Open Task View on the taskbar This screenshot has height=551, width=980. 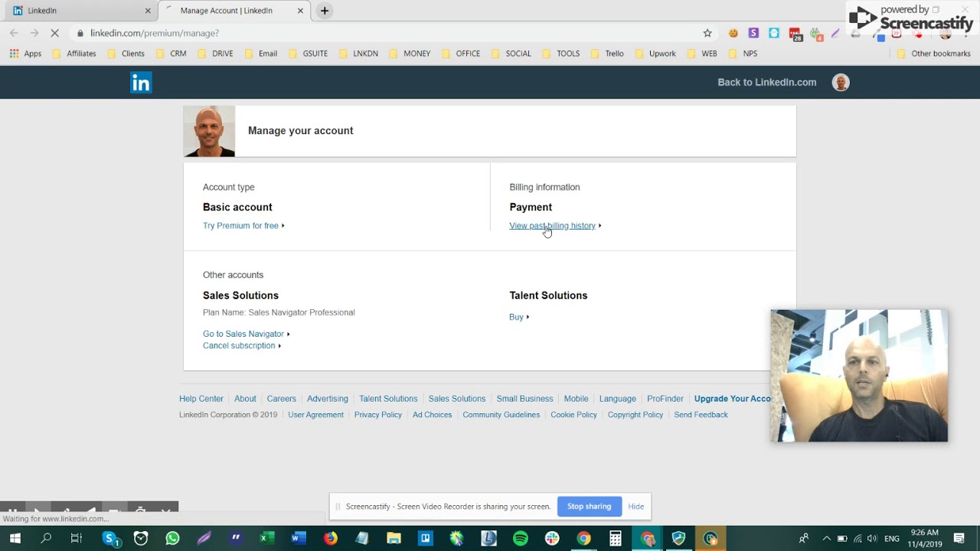[x=76, y=539]
